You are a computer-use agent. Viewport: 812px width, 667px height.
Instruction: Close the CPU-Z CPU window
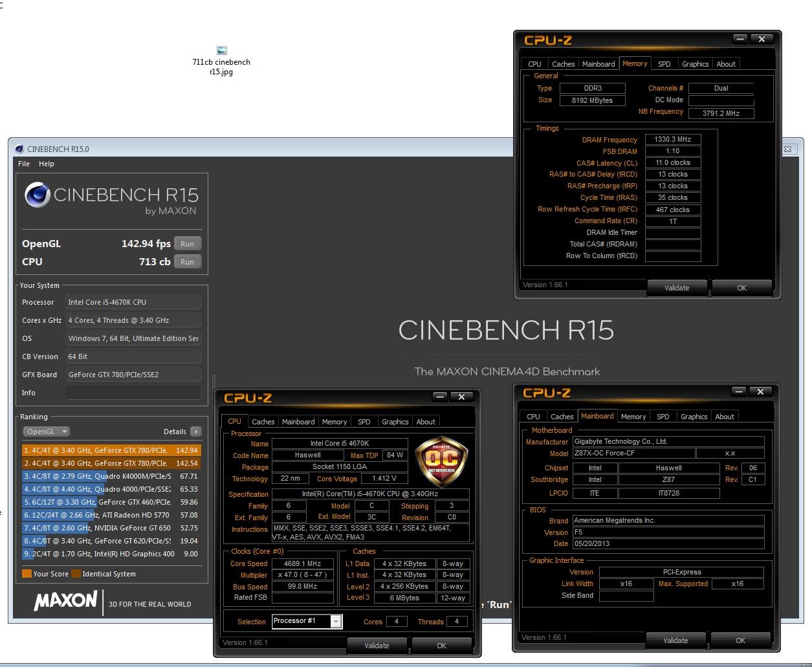click(x=461, y=397)
